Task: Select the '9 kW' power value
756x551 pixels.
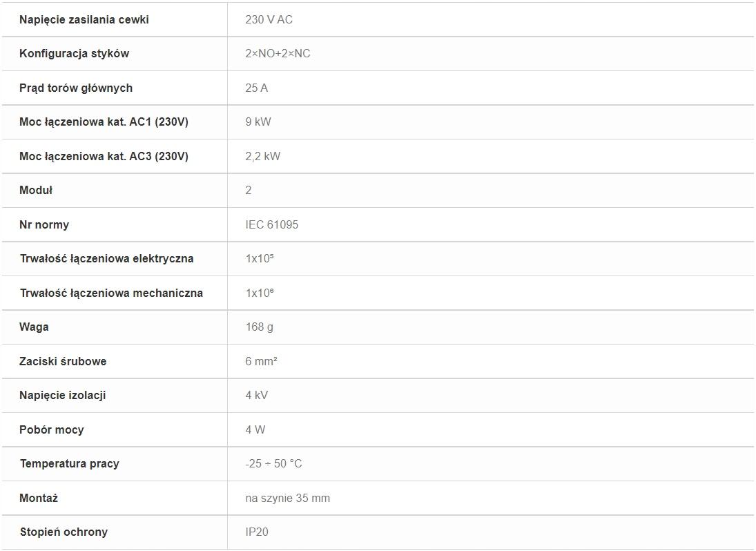Action: pos(258,122)
